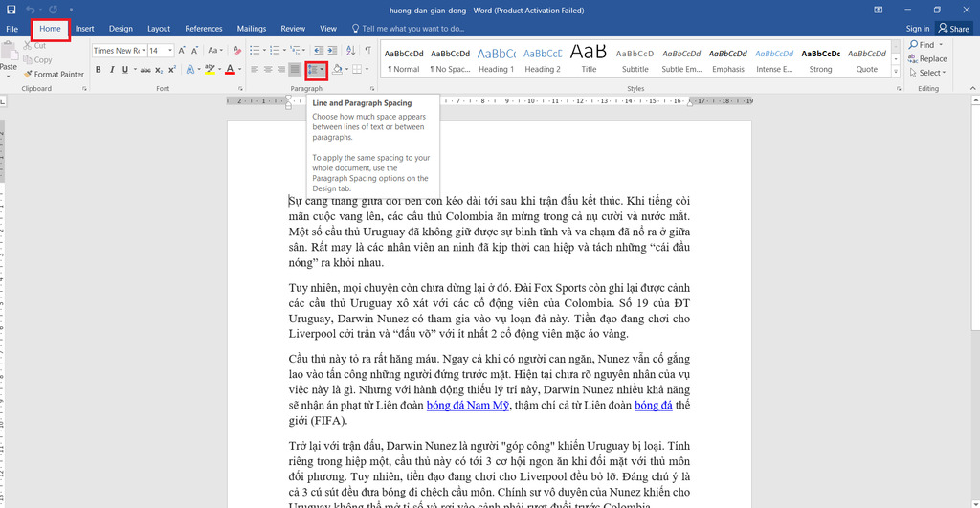The image size is (980, 508).
Task: Click Tell me what you want to do field
Action: [409, 29]
